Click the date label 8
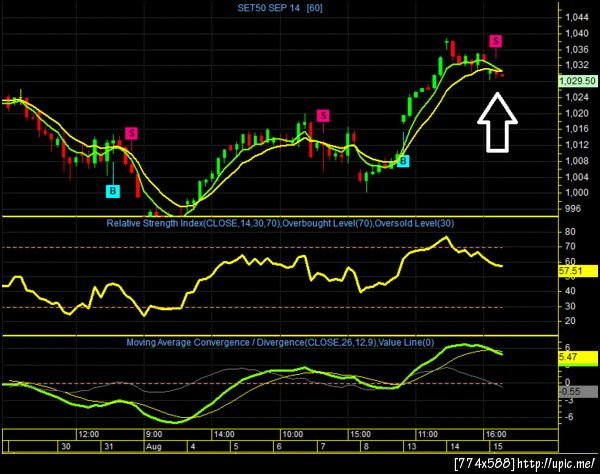600x474 pixels. coord(366,446)
